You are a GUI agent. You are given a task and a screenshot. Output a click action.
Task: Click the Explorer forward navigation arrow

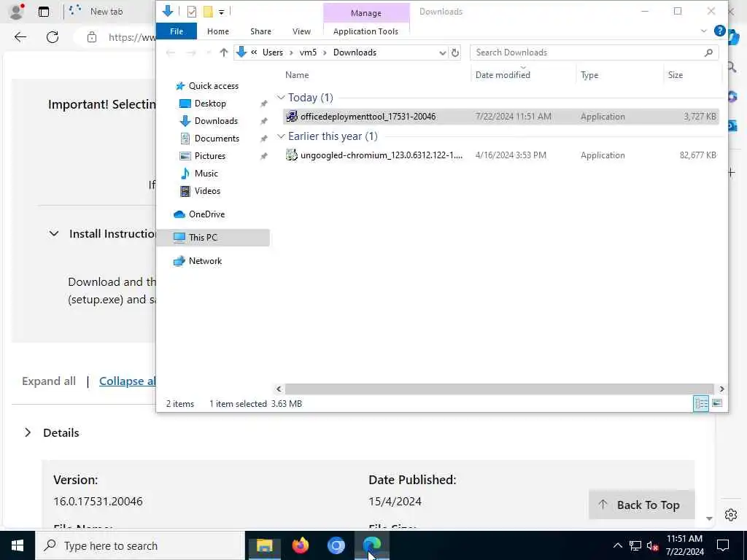pyautogui.click(x=191, y=52)
